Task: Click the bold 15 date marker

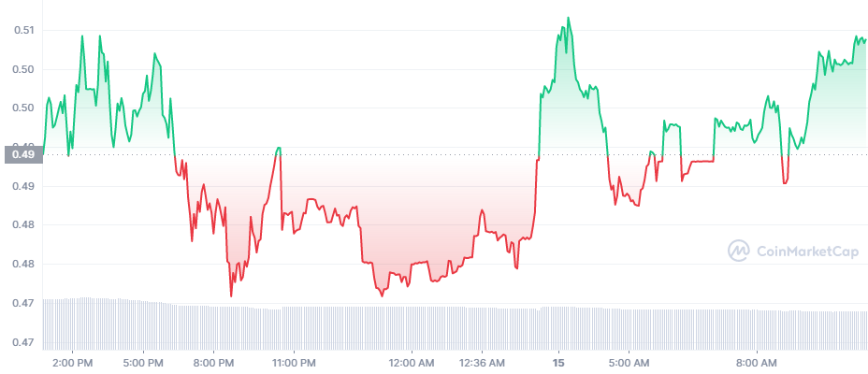Action: (x=559, y=362)
